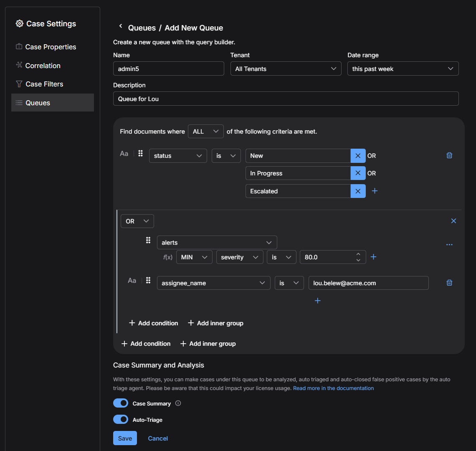This screenshot has width=476, height=451.
Task: Turn off Auto-Triage toggle
Action: 121,419
